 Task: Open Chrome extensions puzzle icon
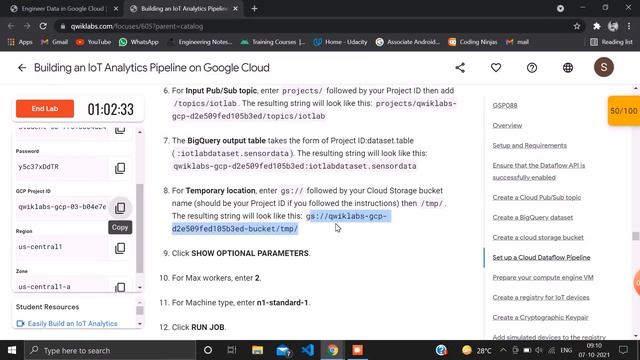pyautogui.click(x=597, y=26)
